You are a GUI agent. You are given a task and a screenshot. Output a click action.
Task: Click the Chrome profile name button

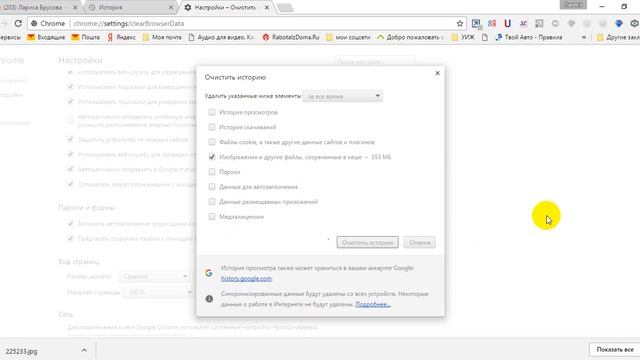(x=573, y=4)
